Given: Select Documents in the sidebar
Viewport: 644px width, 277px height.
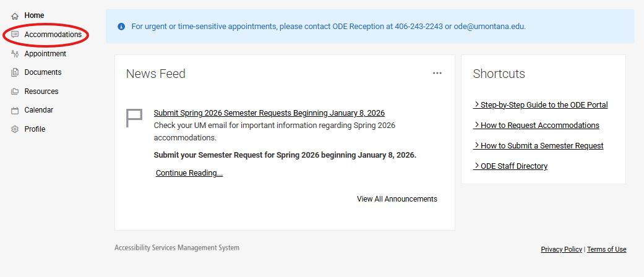Looking at the screenshot, I should (43, 72).
